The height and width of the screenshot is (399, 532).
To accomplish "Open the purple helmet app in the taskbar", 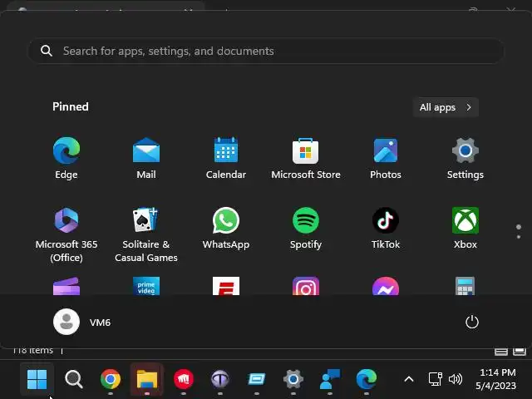I will tap(220, 379).
